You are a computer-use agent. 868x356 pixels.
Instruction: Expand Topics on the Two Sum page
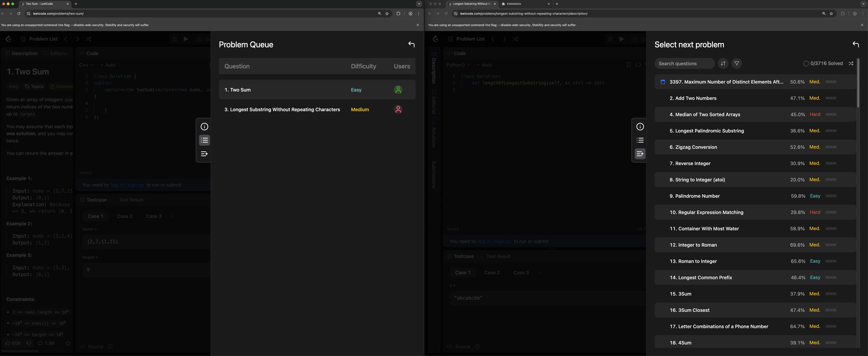pos(34,87)
